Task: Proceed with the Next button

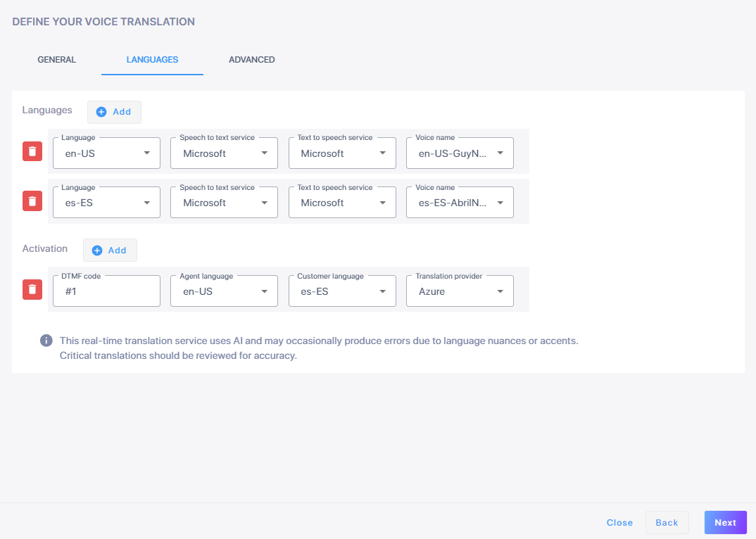Action: tap(725, 523)
